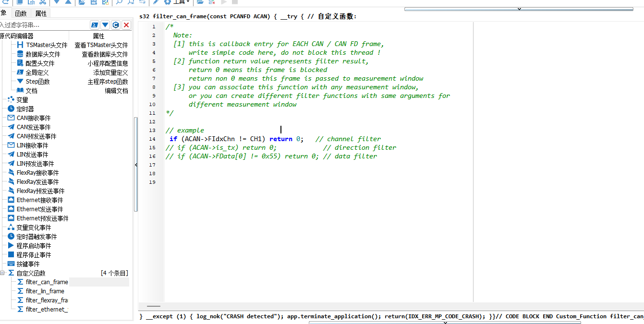Click the 编辑文档 link
Screen dimensions: 644x324
coord(117,91)
